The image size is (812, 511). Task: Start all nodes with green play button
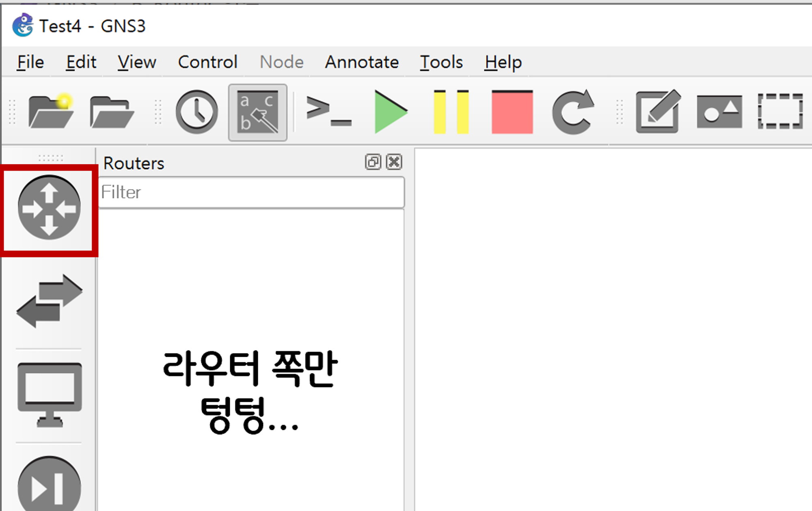(391, 112)
